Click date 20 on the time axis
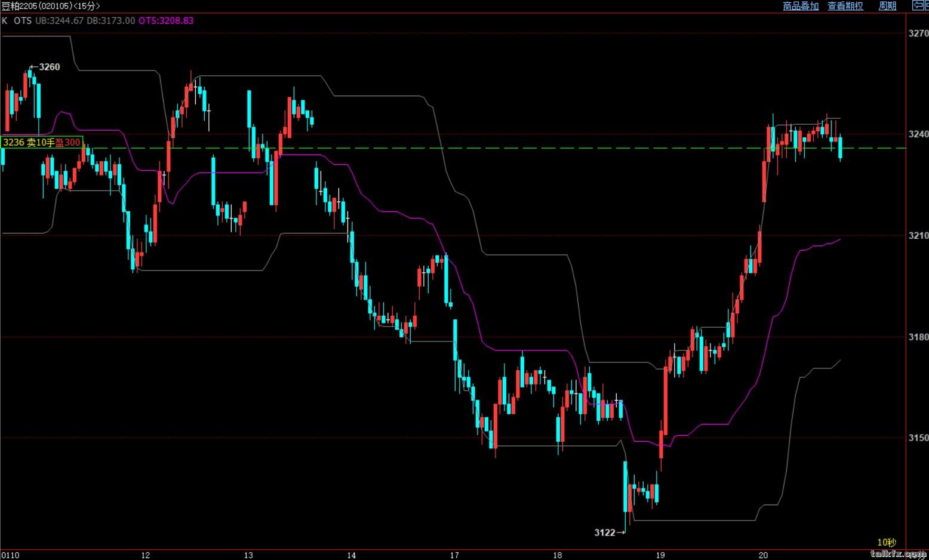 point(763,555)
